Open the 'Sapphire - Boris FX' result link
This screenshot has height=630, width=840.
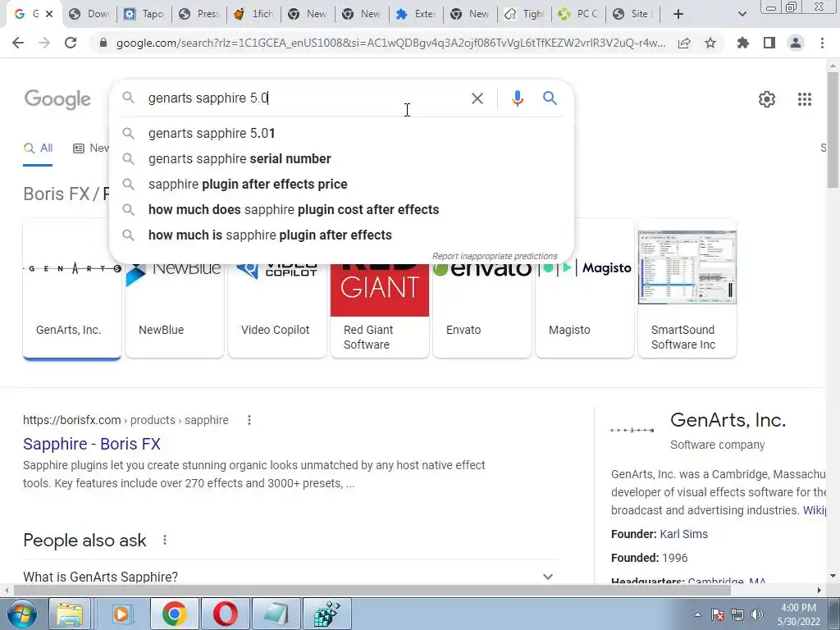point(92,444)
